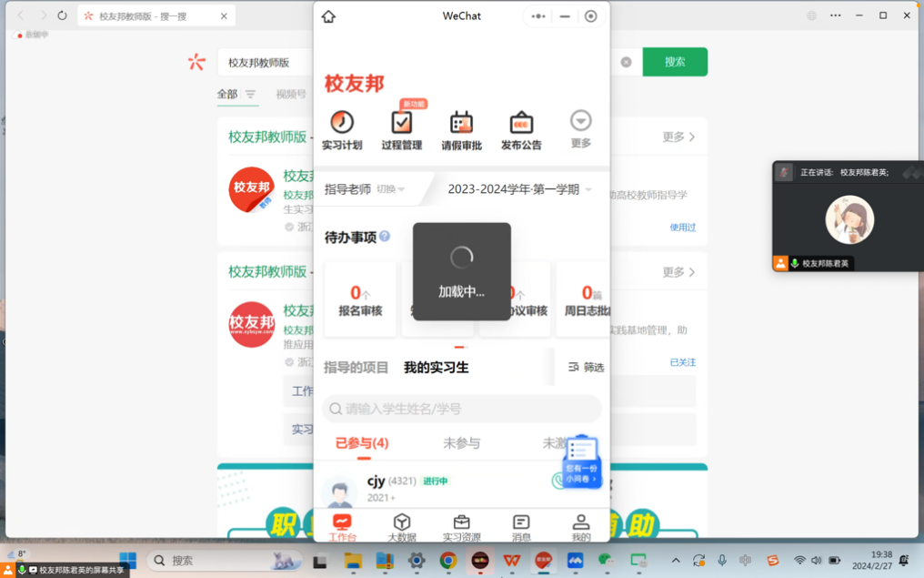
Task: Show help for 待办事项 via the question mark
Action: coord(385,237)
